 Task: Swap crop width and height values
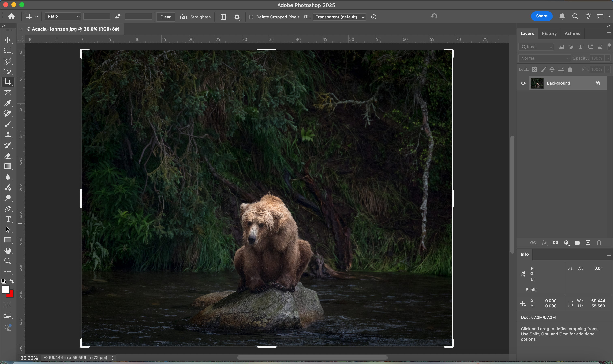(118, 16)
